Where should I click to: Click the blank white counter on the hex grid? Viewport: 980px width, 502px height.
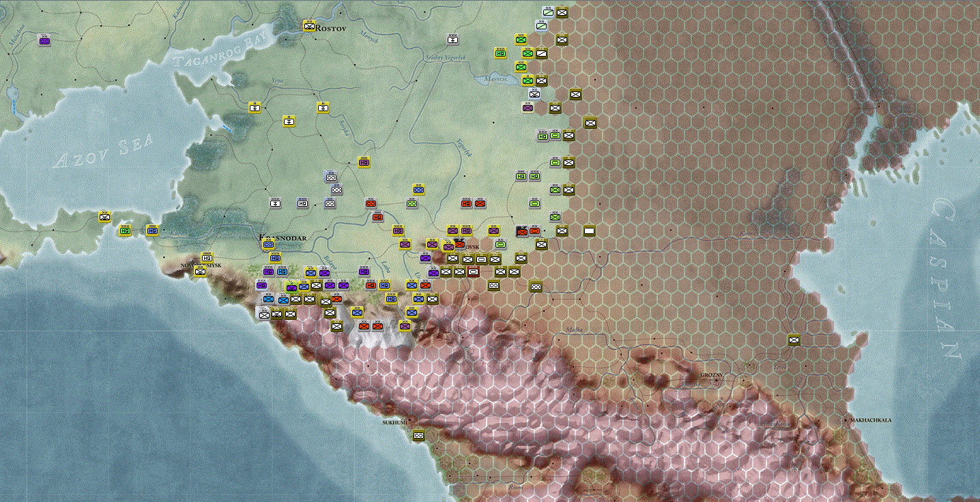589,231
